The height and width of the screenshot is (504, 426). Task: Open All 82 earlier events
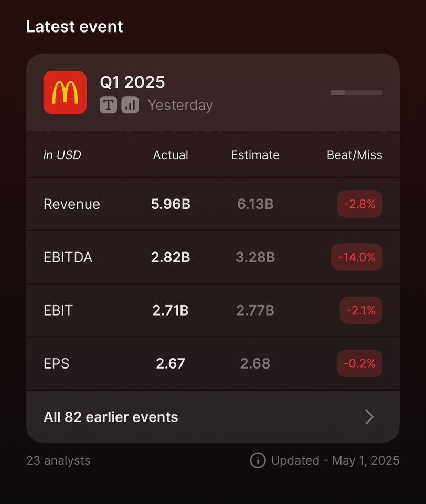[213, 417]
